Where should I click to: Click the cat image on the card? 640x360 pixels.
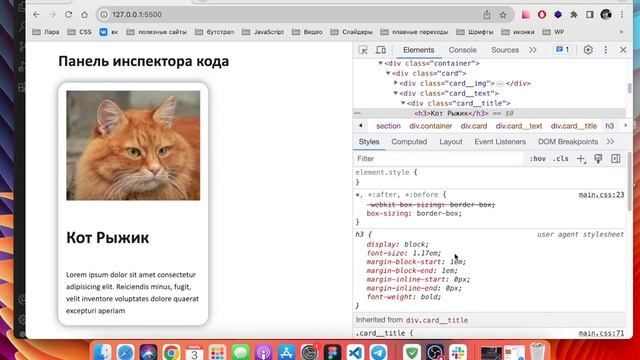point(133,145)
